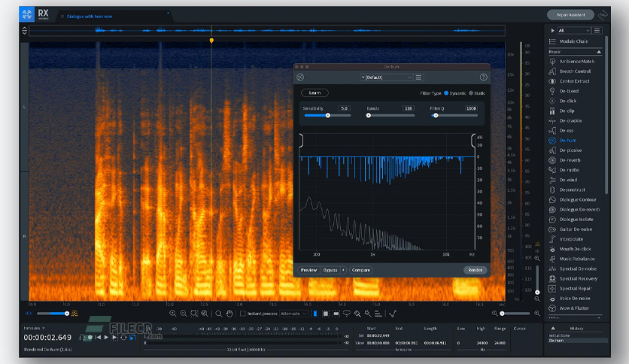
Task: Open the De-crackle module
Action: [x=565, y=120]
